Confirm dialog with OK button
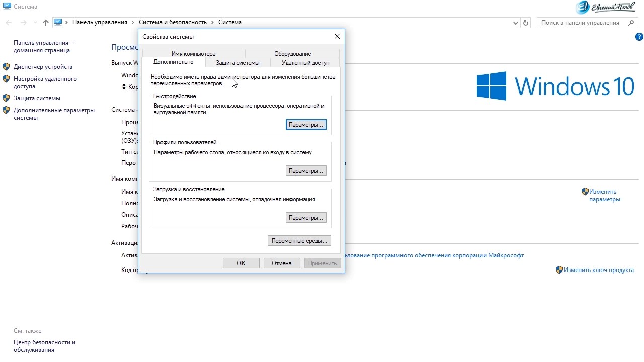 click(x=241, y=263)
